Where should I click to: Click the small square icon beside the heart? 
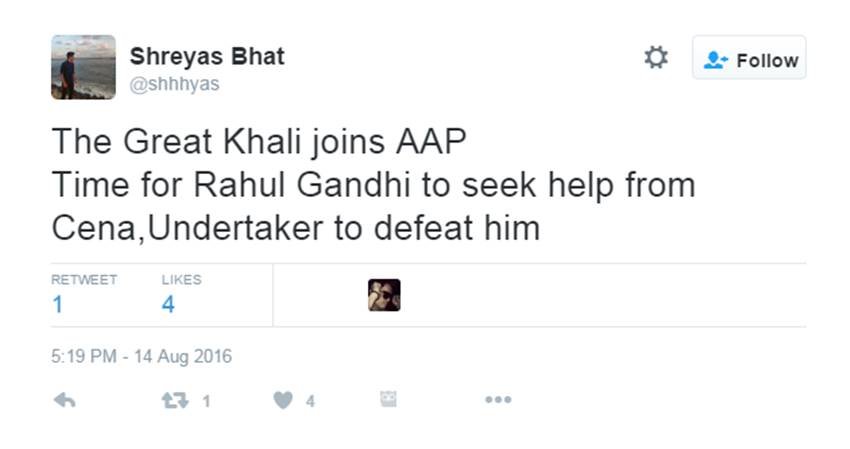[x=389, y=399]
